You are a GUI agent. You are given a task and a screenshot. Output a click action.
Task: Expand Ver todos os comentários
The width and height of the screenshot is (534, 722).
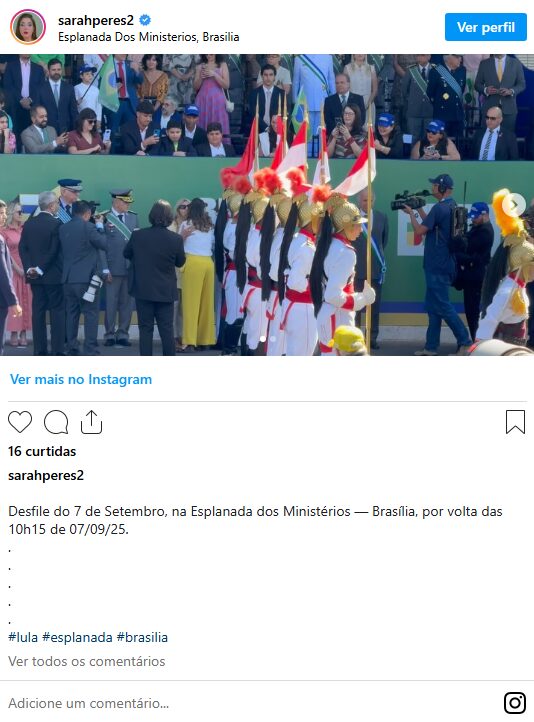87,661
